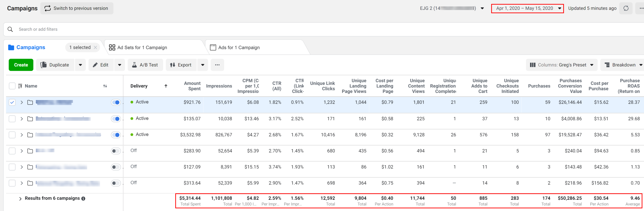This screenshot has height=211, width=644.
Task: Click the Delivery column sort arrow
Action: [166, 86]
